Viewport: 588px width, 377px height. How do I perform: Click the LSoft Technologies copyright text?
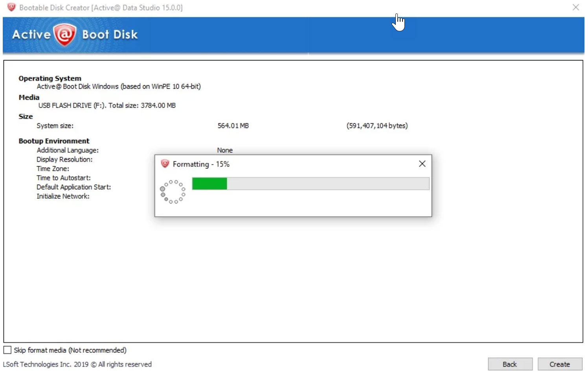pyautogui.click(x=77, y=364)
